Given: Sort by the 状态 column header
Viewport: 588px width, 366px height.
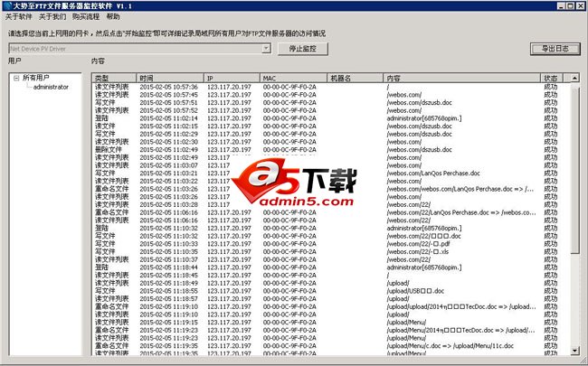Looking at the screenshot, I should click(552, 78).
